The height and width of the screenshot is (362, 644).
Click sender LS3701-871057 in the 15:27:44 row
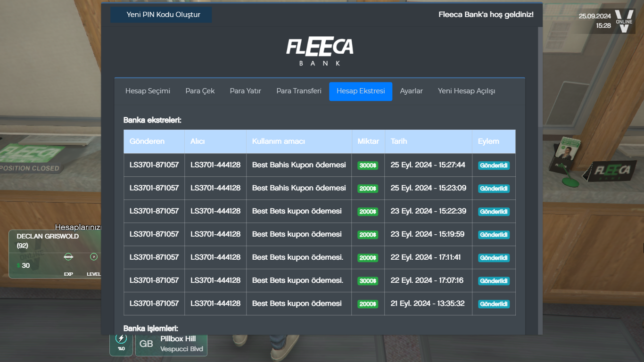(x=154, y=165)
